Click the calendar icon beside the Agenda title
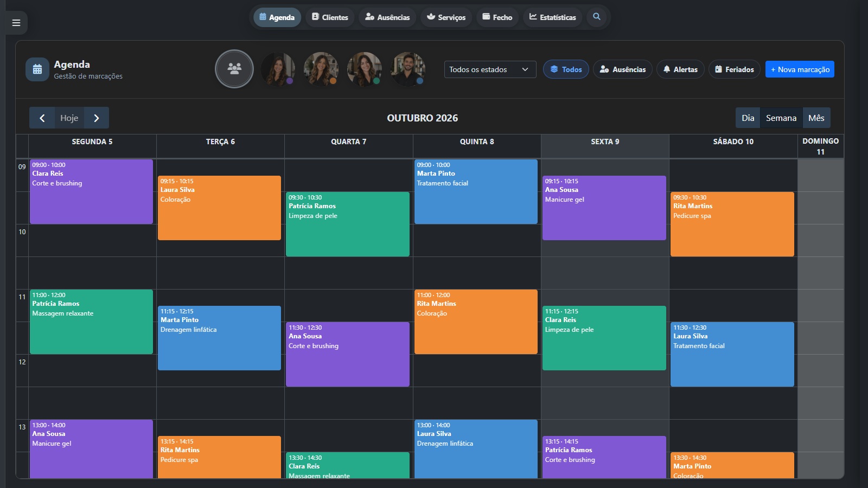The width and height of the screenshot is (868, 488). (37, 69)
